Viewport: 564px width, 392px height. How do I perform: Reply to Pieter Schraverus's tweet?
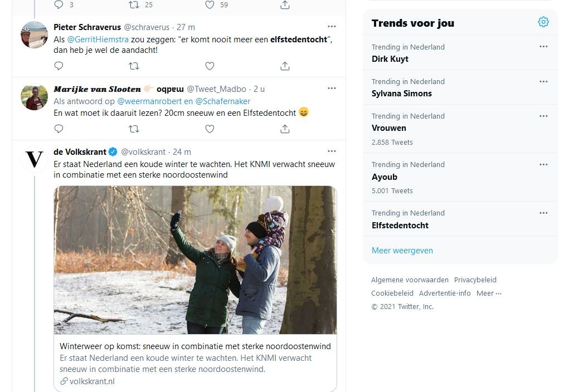59,66
